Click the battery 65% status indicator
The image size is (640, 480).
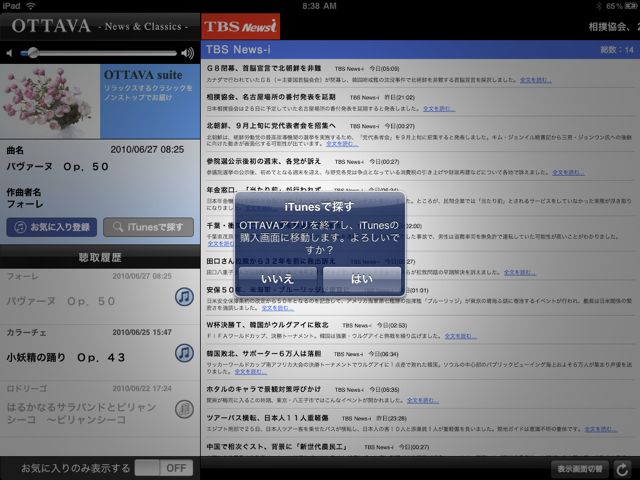tap(620, 6)
